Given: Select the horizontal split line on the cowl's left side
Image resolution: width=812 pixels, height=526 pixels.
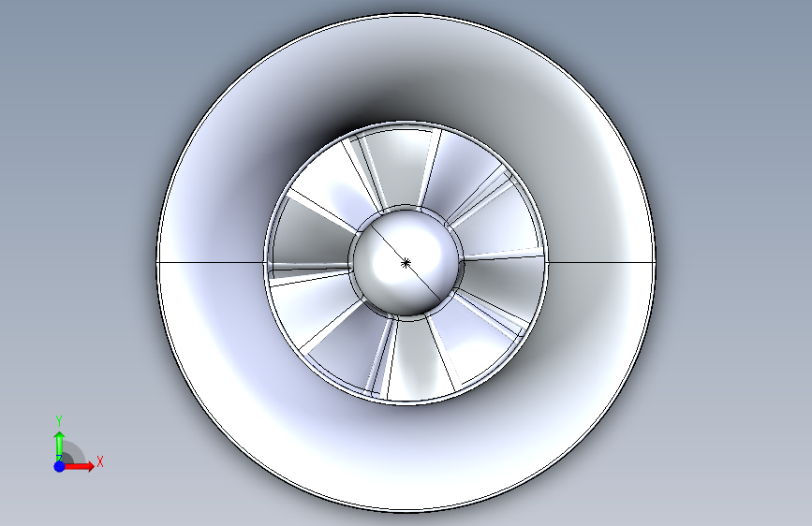Looking at the screenshot, I should pos(211,262).
